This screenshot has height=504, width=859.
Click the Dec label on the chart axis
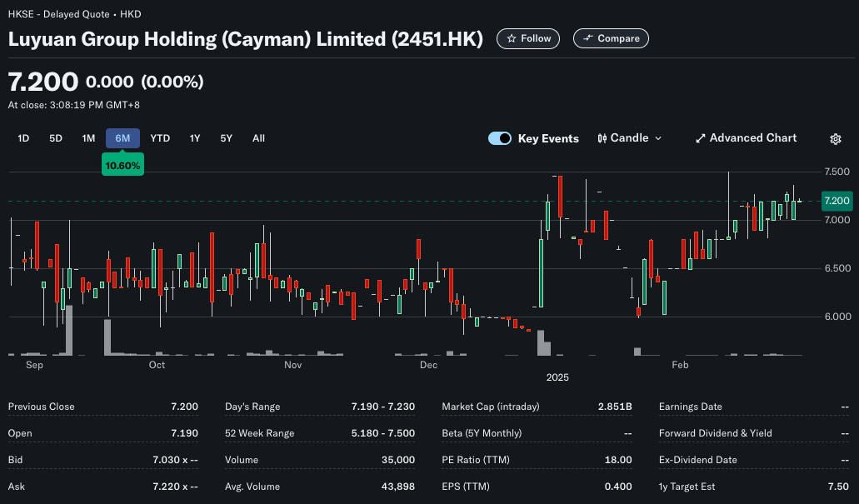pyautogui.click(x=428, y=365)
